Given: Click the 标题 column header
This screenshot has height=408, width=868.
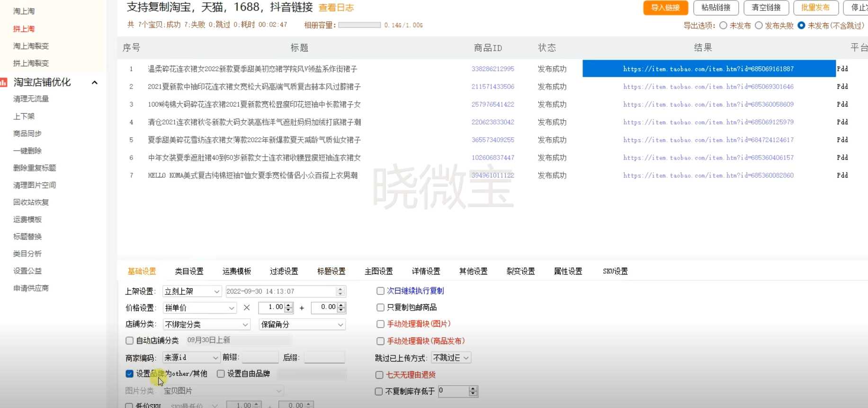Looking at the screenshot, I should 299,48.
